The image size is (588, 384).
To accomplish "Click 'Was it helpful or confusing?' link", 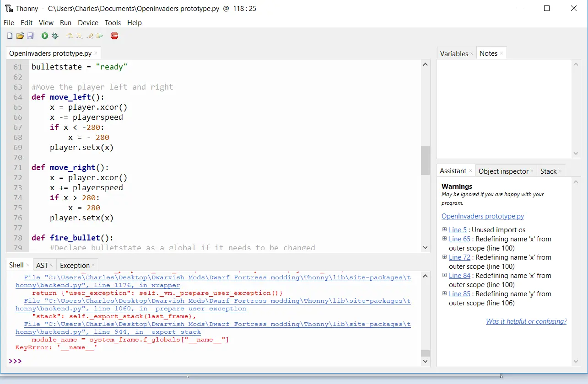I will [x=526, y=321].
